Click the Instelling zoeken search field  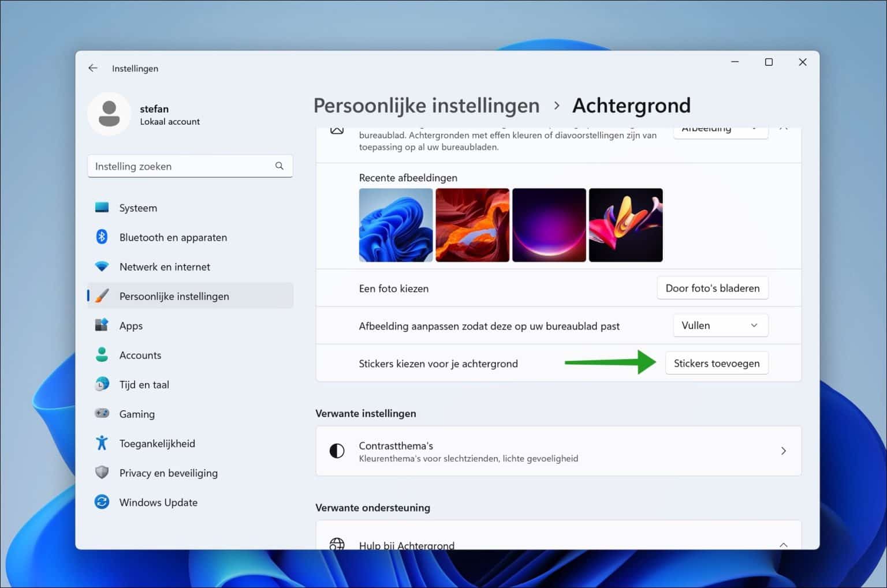point(182,166)
